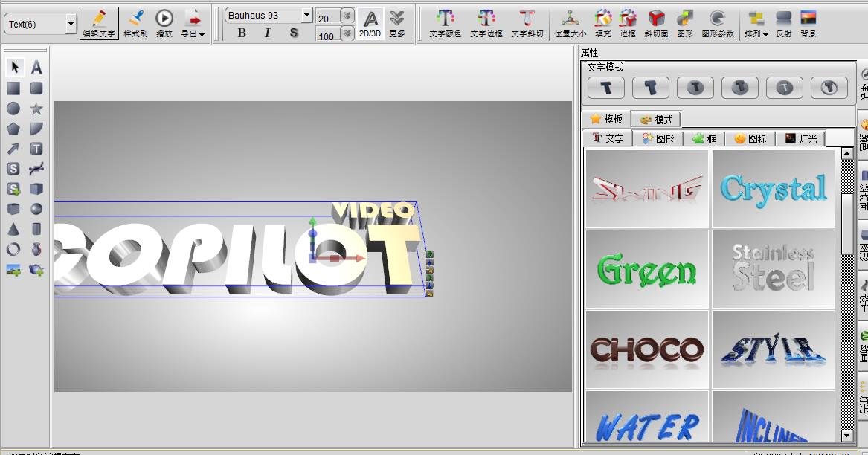
Task: Apply the Stainless Steel text template
Action: pos(774,270)
